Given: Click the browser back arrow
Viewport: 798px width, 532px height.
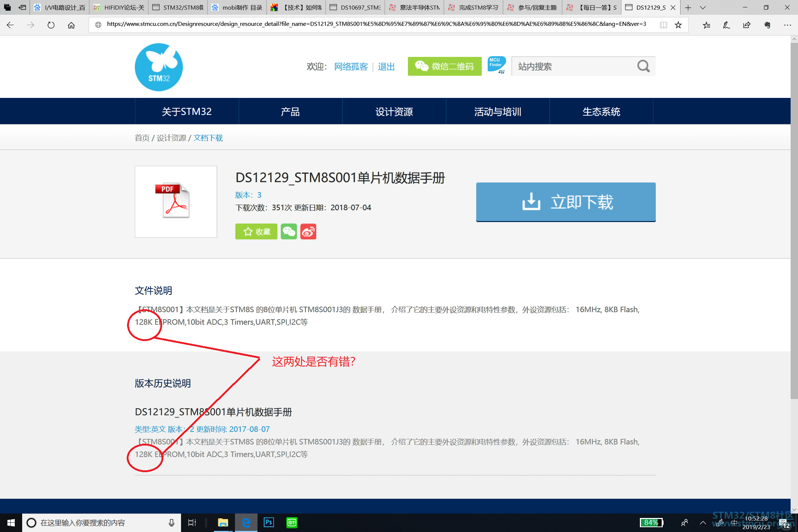Looking at the screenshot, I should click(10, 25).
